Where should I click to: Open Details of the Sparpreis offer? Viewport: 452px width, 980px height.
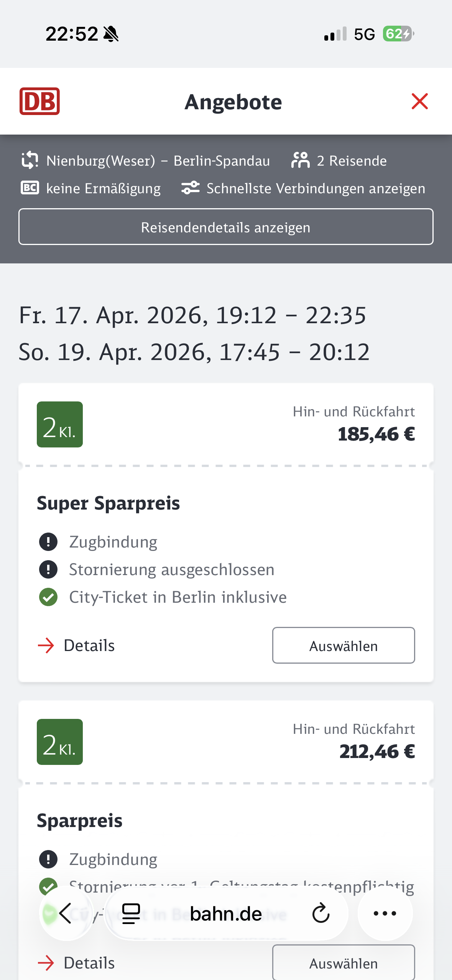77,963
